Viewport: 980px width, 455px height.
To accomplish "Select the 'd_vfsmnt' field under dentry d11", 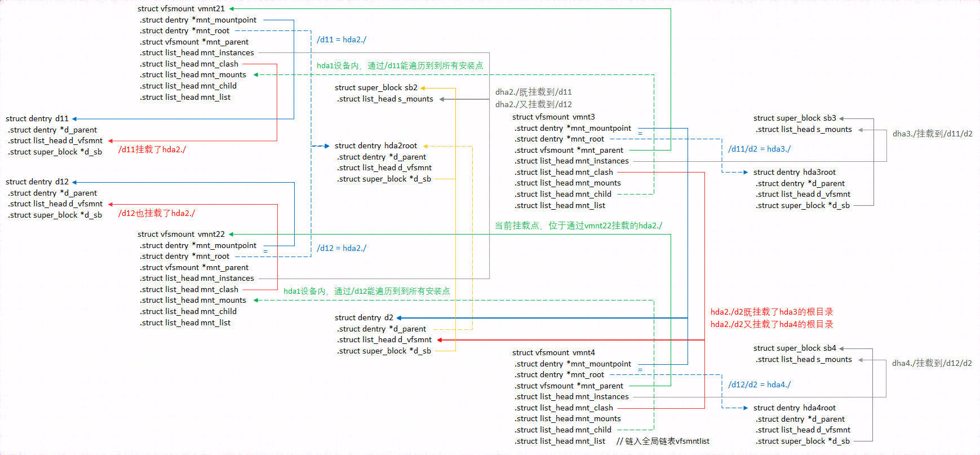I will coord(55,140).
